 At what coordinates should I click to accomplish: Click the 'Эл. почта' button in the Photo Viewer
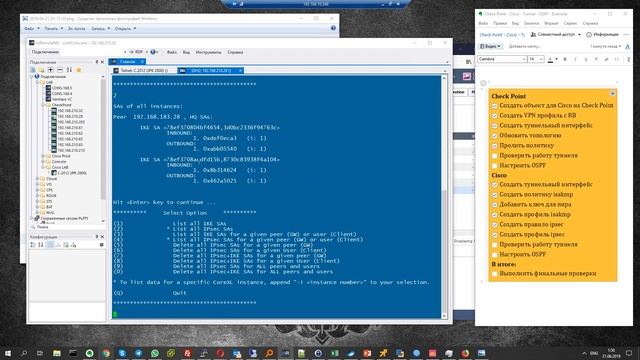(x=76, y=29)
